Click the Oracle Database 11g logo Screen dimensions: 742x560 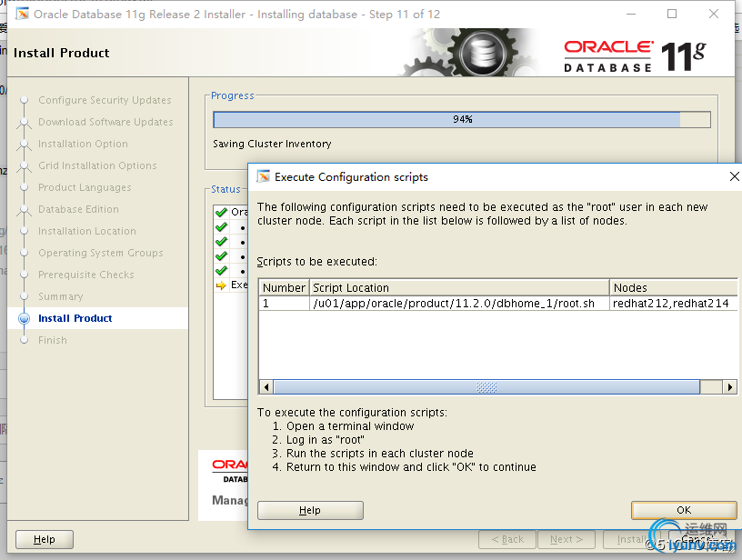(x=635, y=56)
